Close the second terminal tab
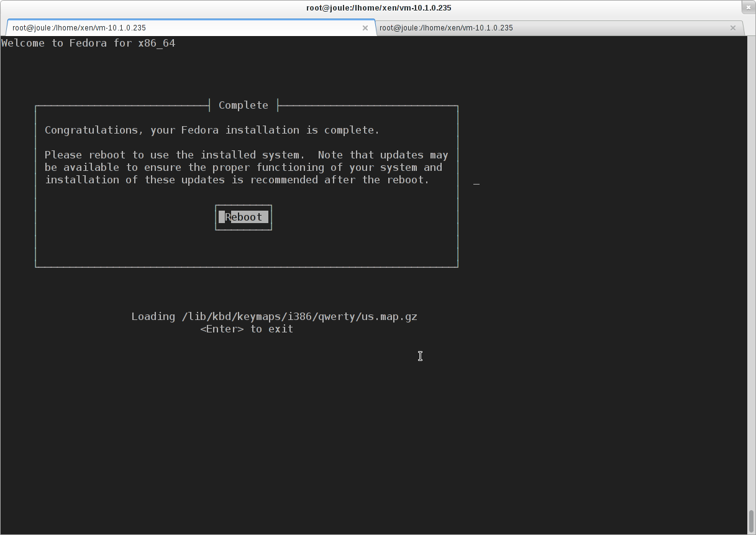The image size is (756, 535). 733,28
